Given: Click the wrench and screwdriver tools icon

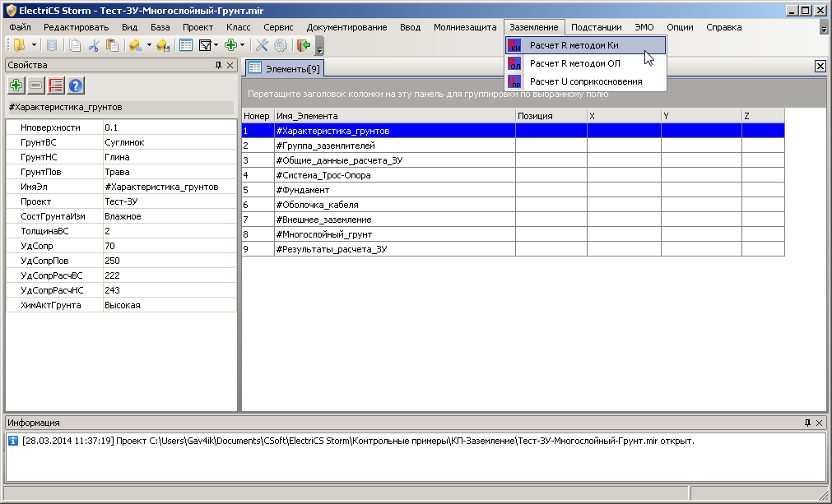Looking at the screenshot, I should (263, 46).
